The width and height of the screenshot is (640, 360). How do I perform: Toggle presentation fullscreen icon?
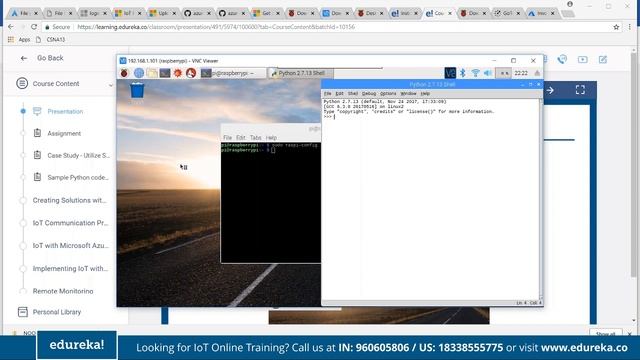point(580,90)
